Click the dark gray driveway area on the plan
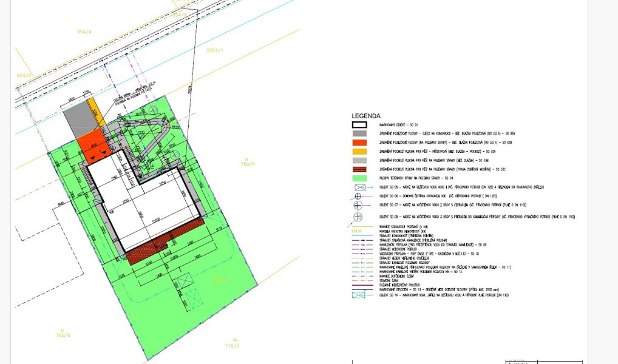The image size is (618, 364). (x=80, y=120)
